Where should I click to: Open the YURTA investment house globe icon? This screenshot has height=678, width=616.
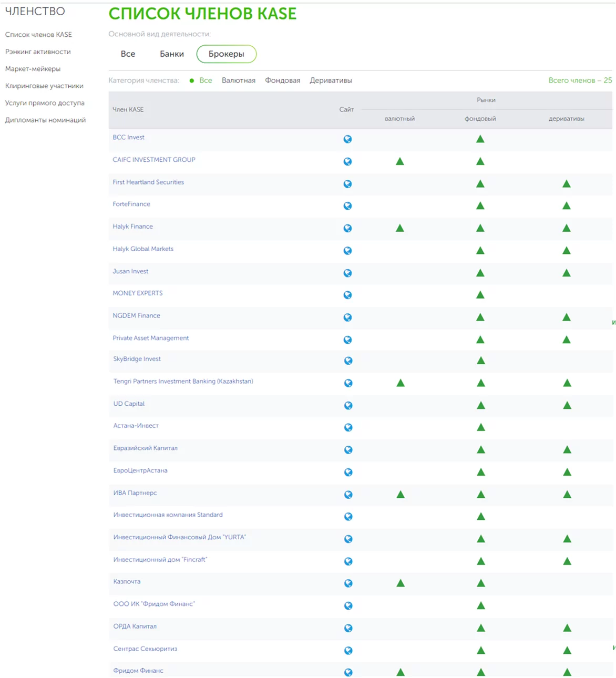tap(348, 539)
